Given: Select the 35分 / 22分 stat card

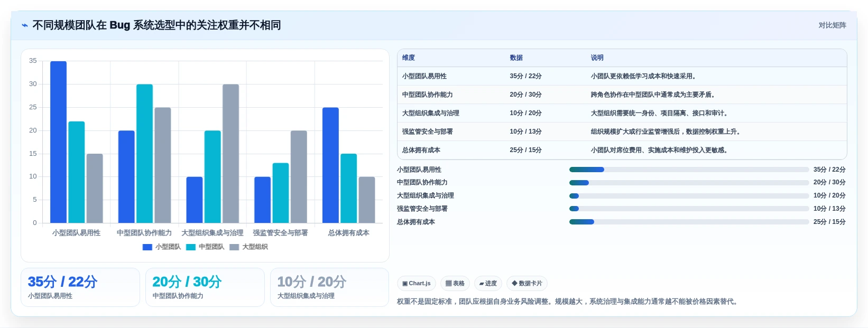Looking at the screenshot, I should coord(80,287).
